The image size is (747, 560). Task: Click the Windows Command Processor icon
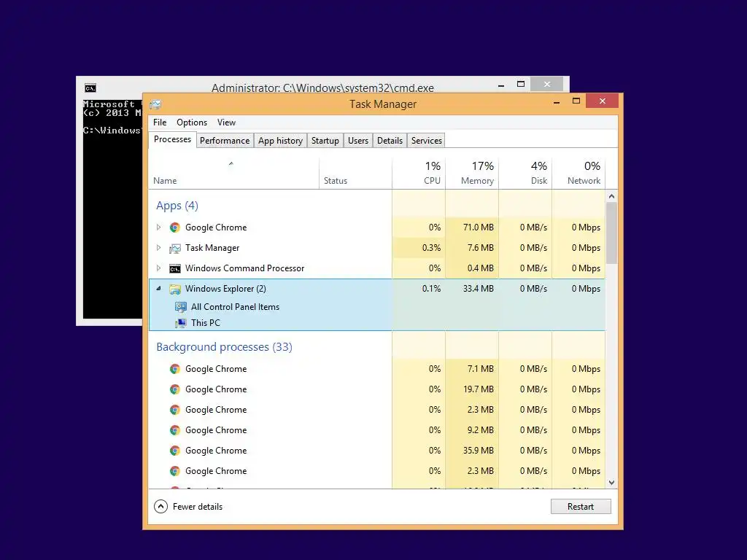pyautogui.click(x=175, y=268)
